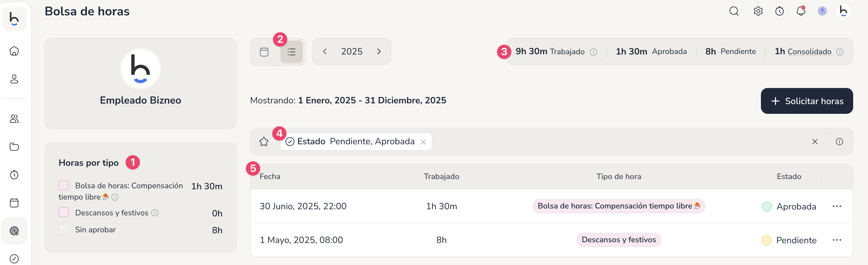Toggle Descansos y festivos checkbox
Image resolution: width=868 pixels, height=265 pixels.
pos(64,212)
